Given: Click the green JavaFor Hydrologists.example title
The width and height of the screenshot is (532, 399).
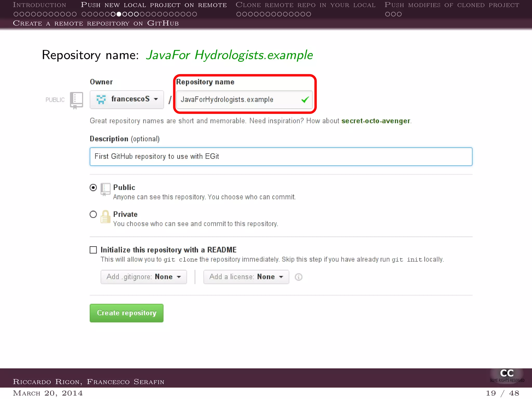Looking at the screenshot, I should point(229,55).
